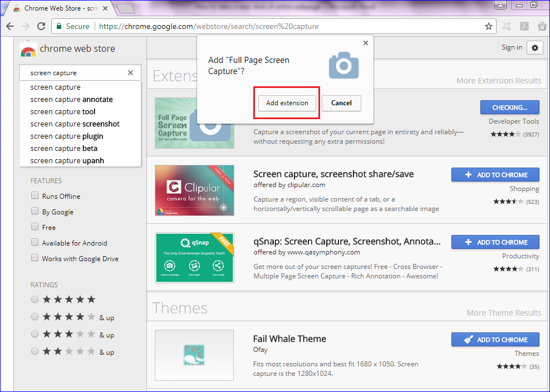Screen dimensions: 550x392
Task: Cancel the add extension dialog
Action: (x=341, y=103)
